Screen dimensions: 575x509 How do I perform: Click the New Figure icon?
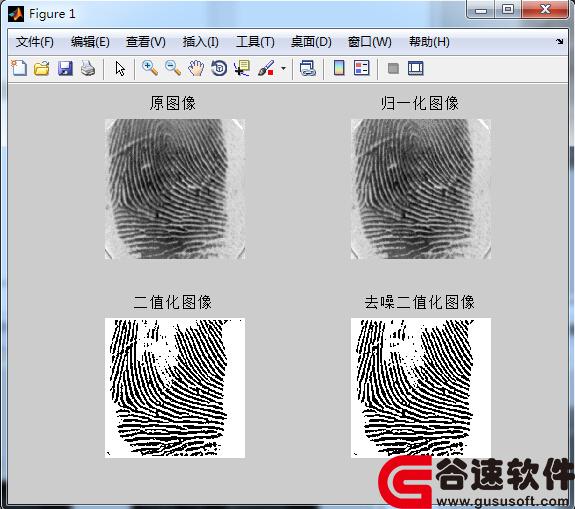point(19,68)
